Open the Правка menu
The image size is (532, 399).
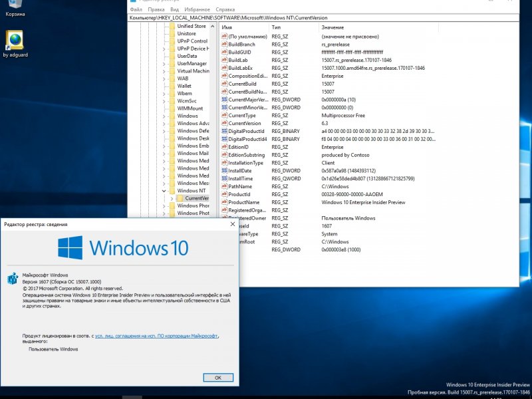coord(156,9)
